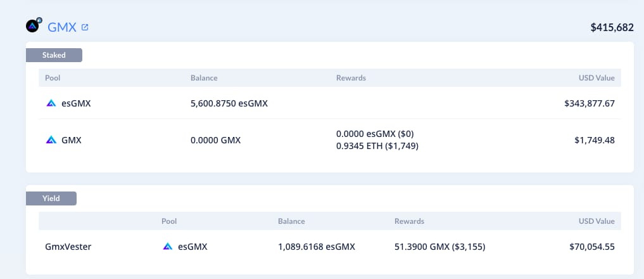Click the esGMX token icon in Staked
644x279 pixels.
click(51, 103)
